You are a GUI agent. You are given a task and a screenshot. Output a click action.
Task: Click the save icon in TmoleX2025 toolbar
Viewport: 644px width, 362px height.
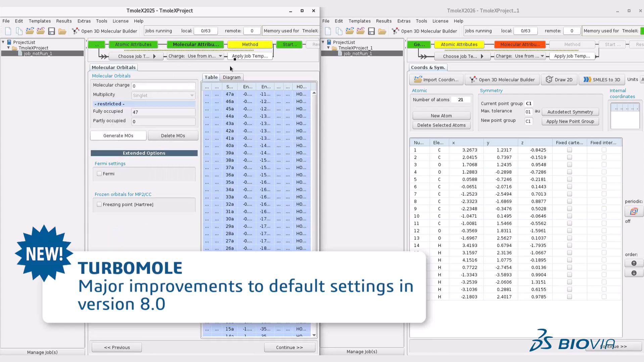pos(51,31)
